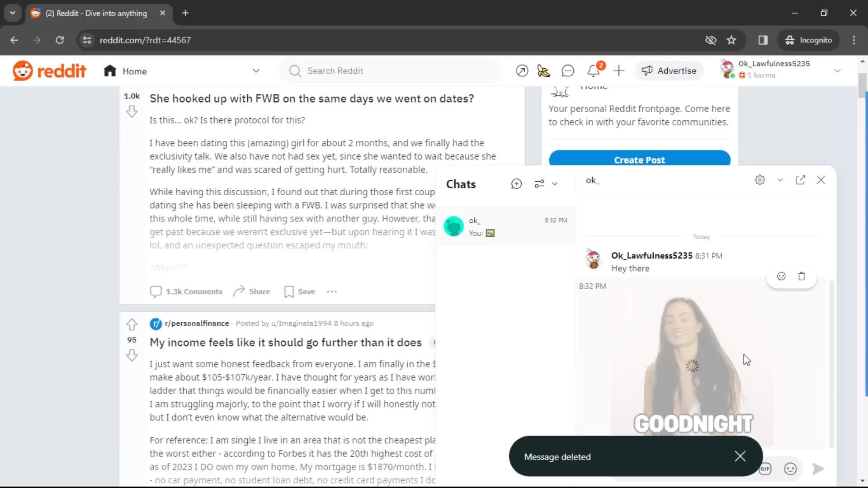Viewport: 868px width, 488px height.
Task: Click the emoji reaction icon in chat
Action: [781, 277]
